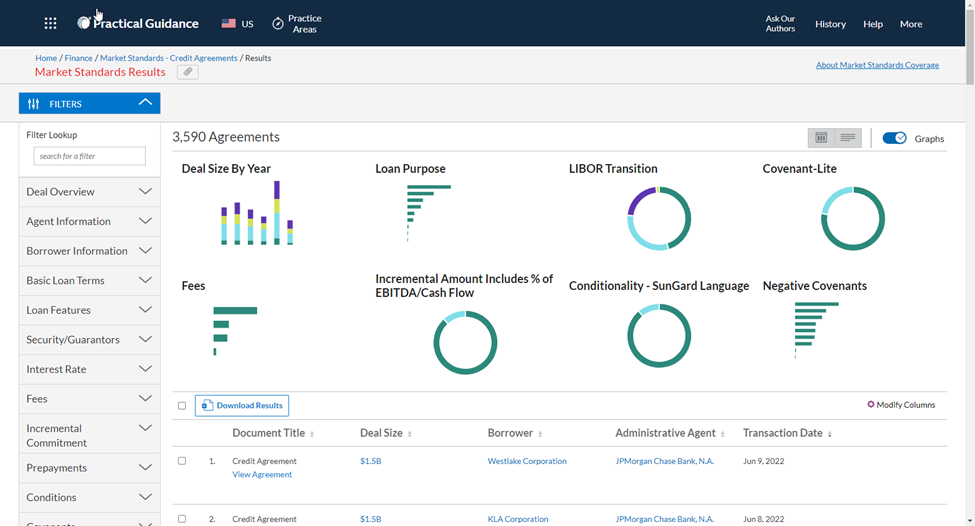Expand the Conditions filter
The height and width of the screenshot is (526, 975).
90,497
